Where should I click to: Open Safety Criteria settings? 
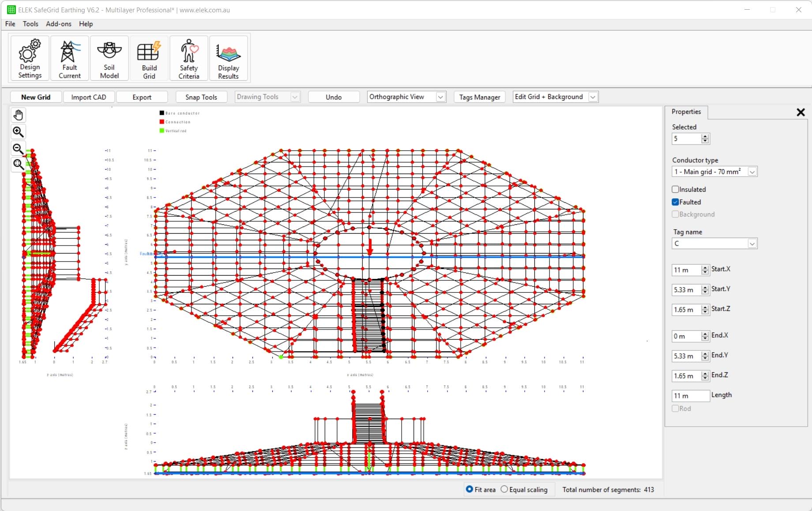[188, 58]
